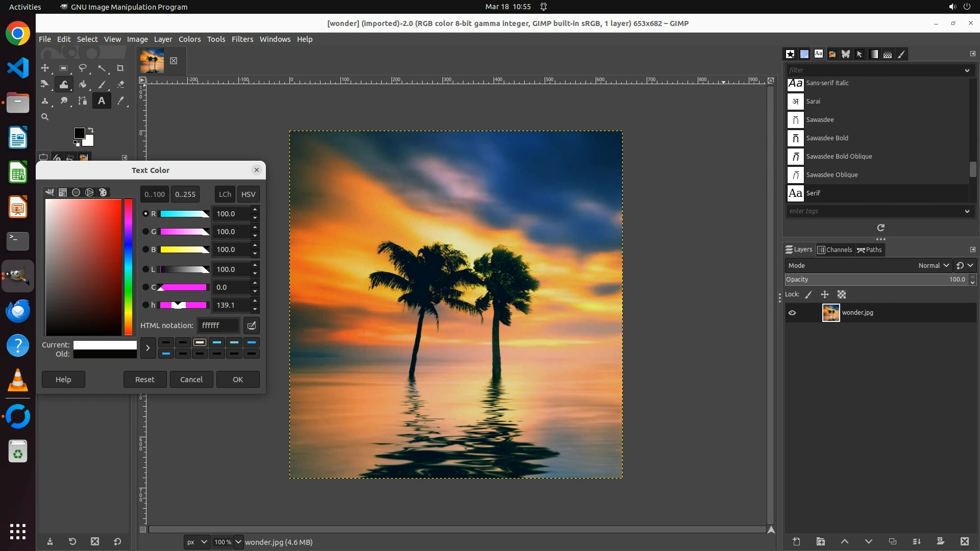Select the Bucket Fill tool
980x551 pixels.
pos(83,85)
